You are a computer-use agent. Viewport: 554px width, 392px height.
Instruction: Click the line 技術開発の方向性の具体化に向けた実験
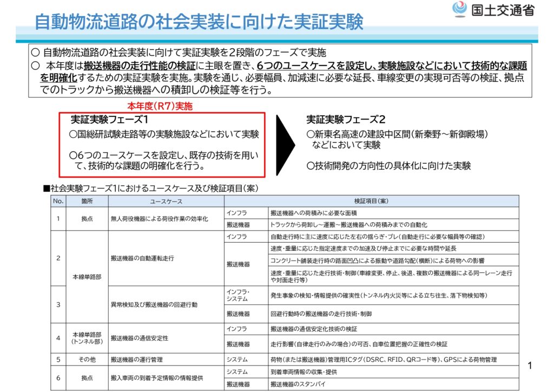[x=388, y=165]
